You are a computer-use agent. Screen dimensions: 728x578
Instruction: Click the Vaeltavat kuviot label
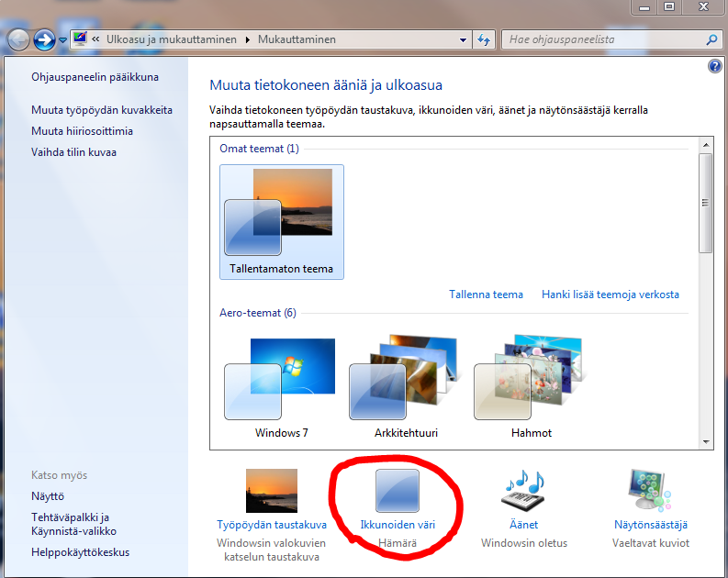(x=651, y=543)
